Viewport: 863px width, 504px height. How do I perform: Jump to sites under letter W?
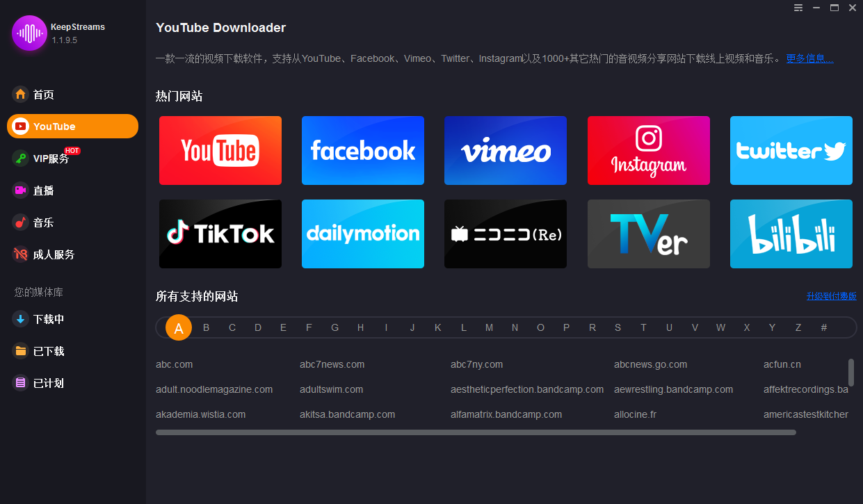[x=720, y=327]
